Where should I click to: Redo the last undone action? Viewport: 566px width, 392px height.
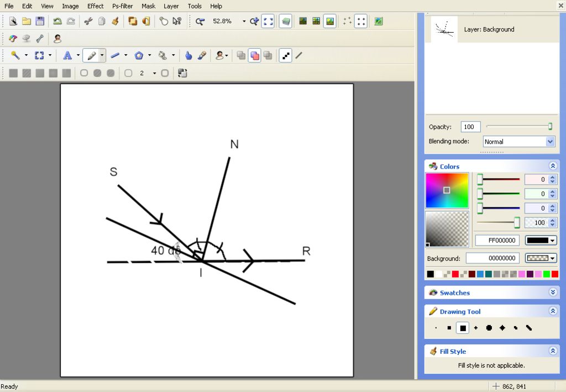tap(71, 22)
